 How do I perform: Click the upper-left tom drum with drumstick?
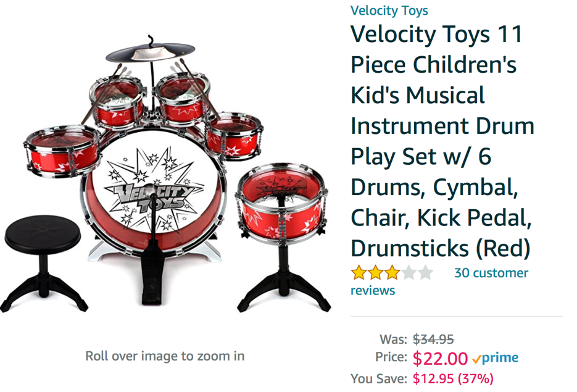(117, 102)
